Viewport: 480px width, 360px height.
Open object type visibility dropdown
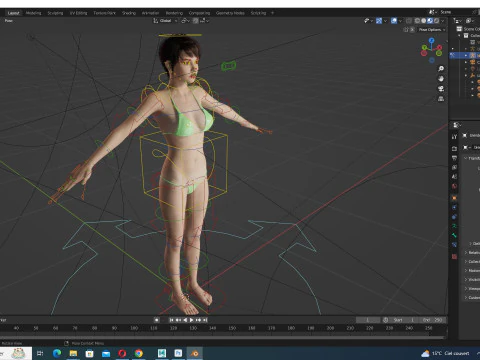coord(368,21)
